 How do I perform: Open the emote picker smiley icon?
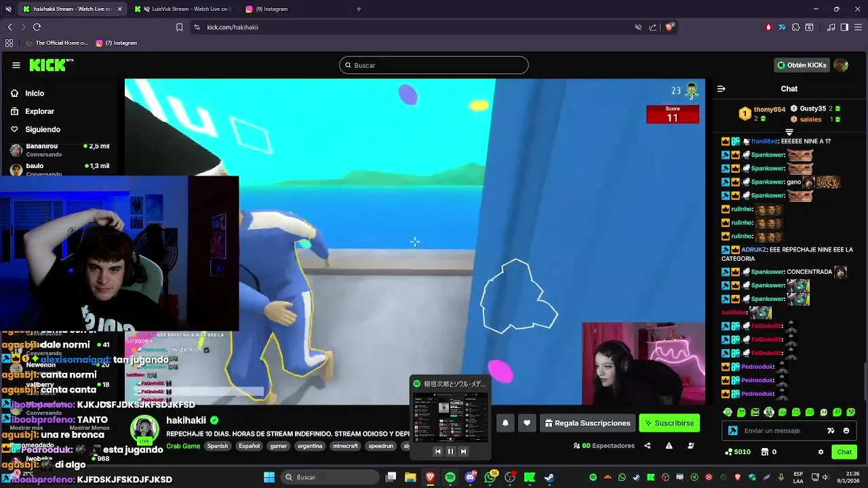[846, 430]
